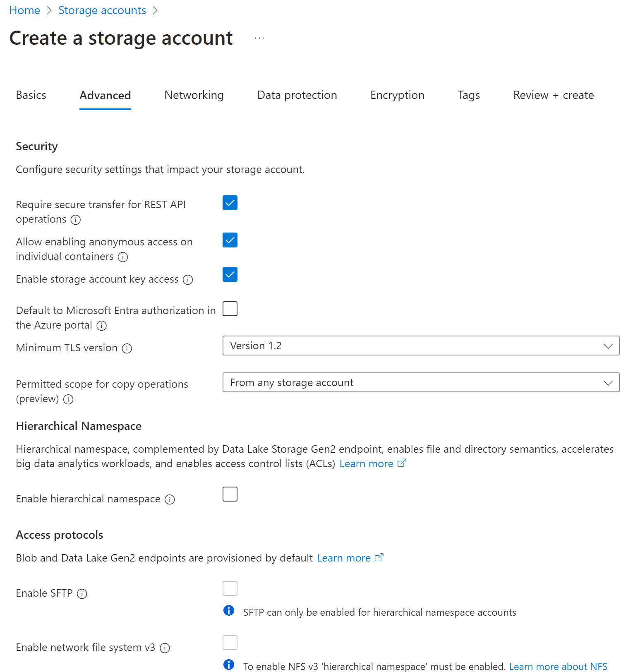Open info tooltip for Enable hierarchical namespace
The height and width of the screenshot is (672, 621).
170,499
